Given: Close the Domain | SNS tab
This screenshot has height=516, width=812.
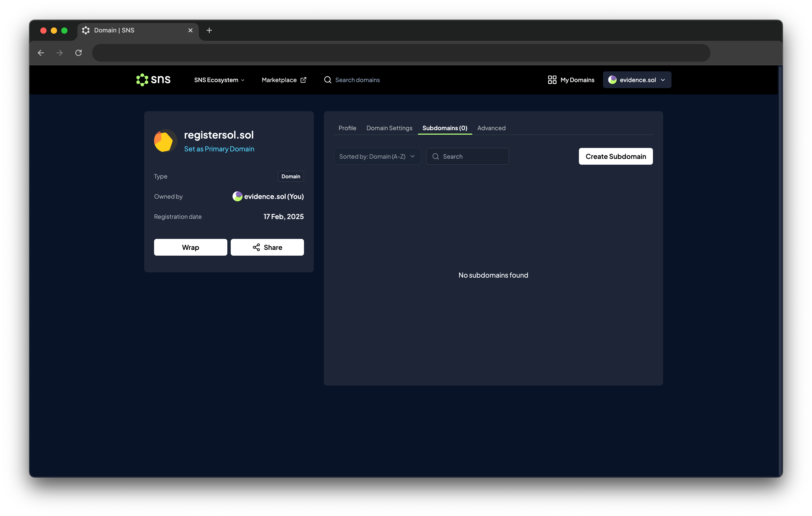Looking at the screenshot, I should click(190, 30).
